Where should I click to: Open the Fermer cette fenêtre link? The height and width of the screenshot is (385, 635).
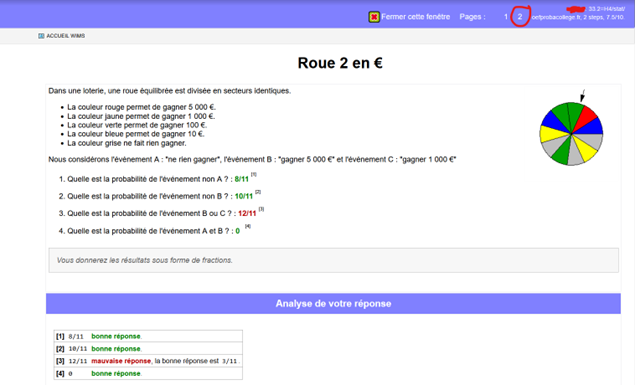416,17
